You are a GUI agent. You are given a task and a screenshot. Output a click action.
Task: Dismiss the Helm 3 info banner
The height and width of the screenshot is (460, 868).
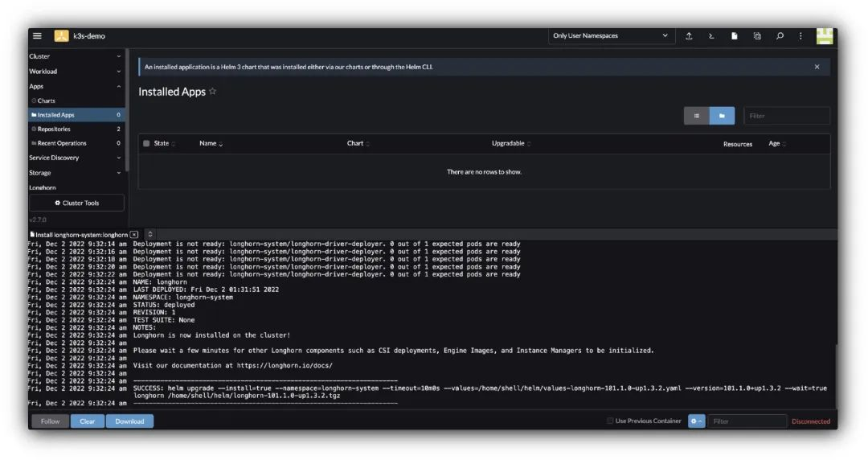click(817, 67)
